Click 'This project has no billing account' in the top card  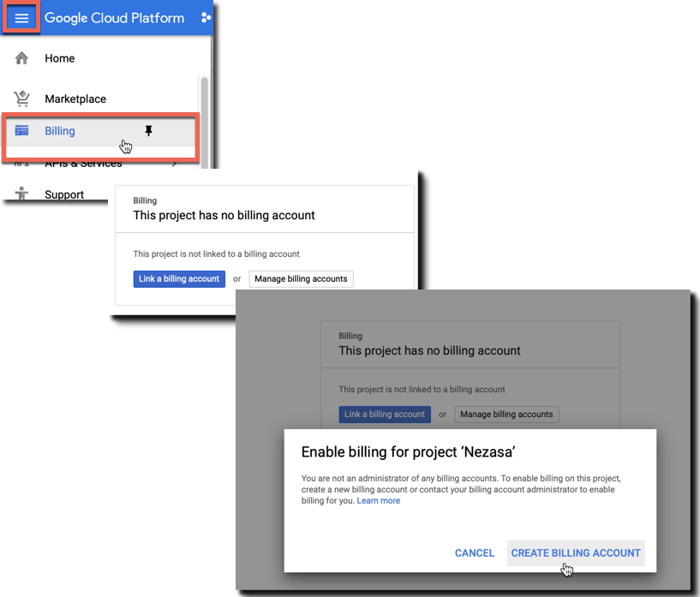tap(224, 216)
